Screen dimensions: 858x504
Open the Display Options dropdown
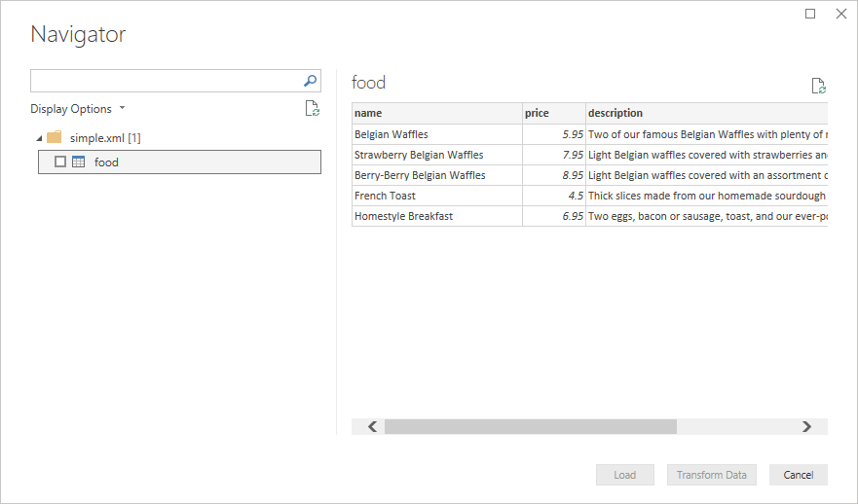tap(78, 109)
